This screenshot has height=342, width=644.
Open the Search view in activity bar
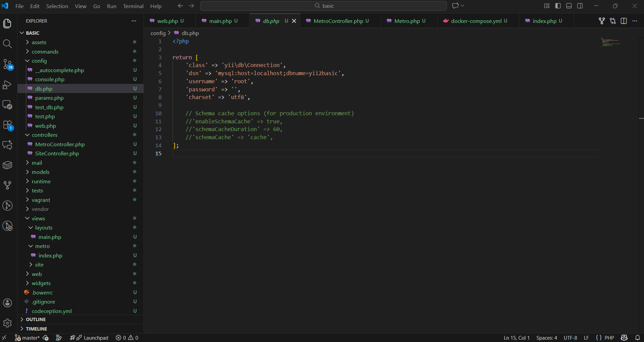click(7, 44)
